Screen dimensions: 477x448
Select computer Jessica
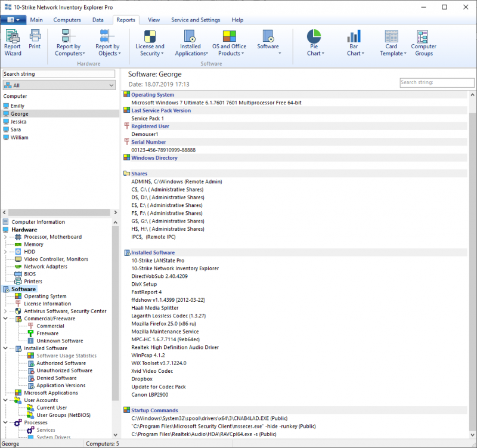(18, 122)
